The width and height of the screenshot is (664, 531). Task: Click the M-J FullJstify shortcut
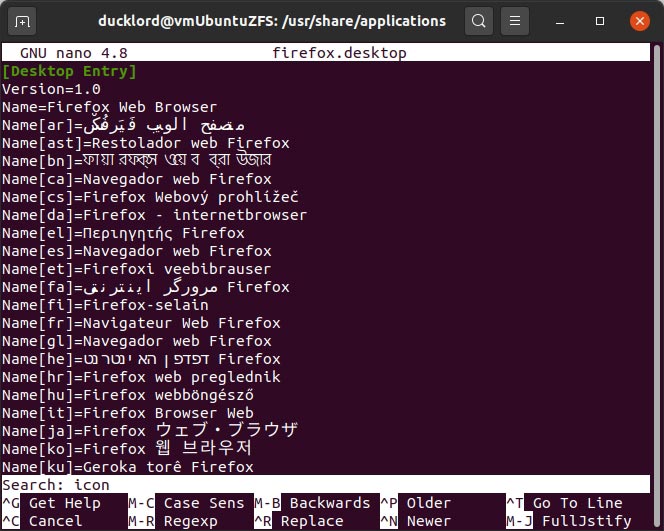tap(569, 521)
